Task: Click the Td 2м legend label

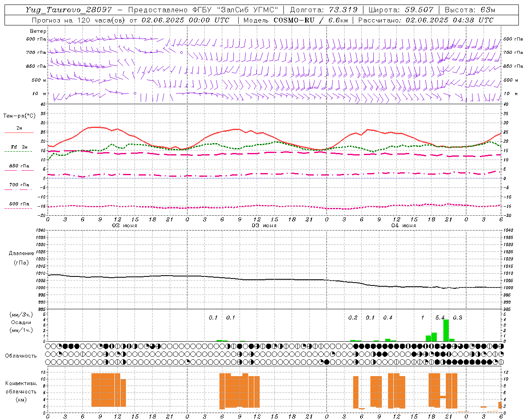Action: (x=19, y=147)
